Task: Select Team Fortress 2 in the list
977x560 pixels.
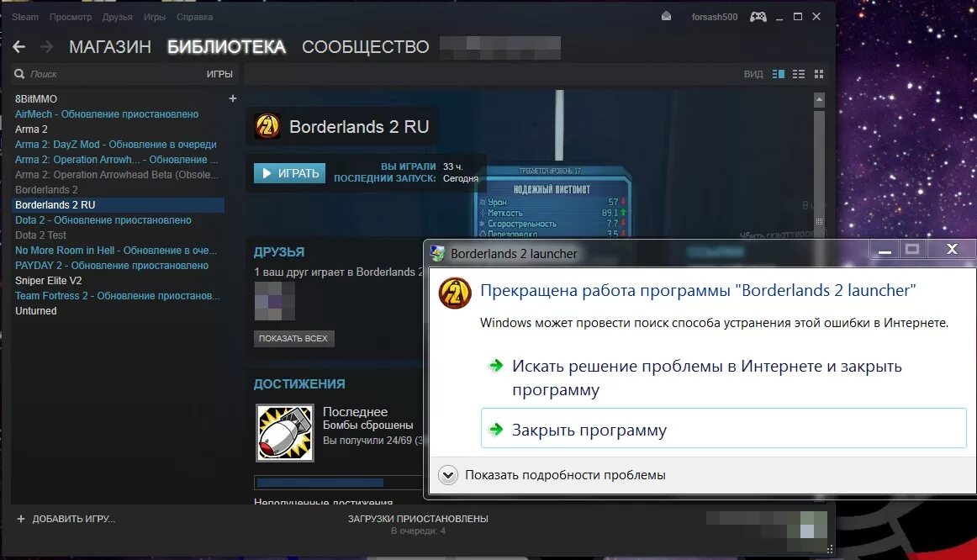Action: pyautogui.click(x=118, y=296)
